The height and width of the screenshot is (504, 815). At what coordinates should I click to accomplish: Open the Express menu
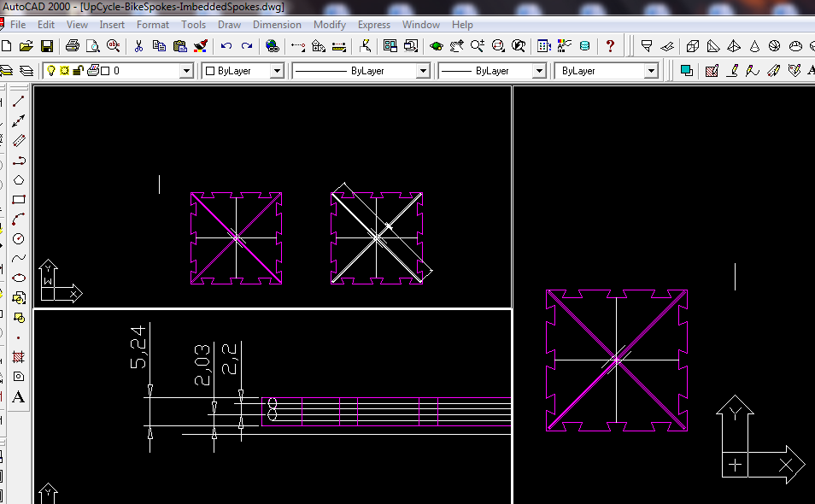click(373, 25)
